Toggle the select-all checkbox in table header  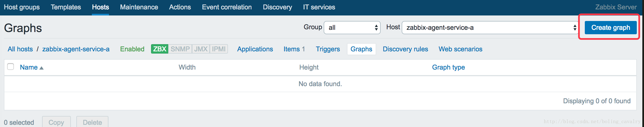[x=11, y=67]
